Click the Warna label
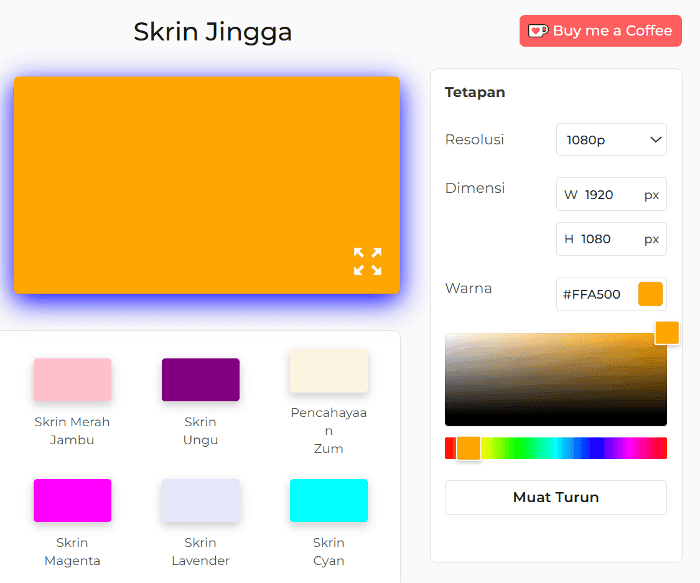Viewport: 700px width, 583px height. click(x=468, y=288)
